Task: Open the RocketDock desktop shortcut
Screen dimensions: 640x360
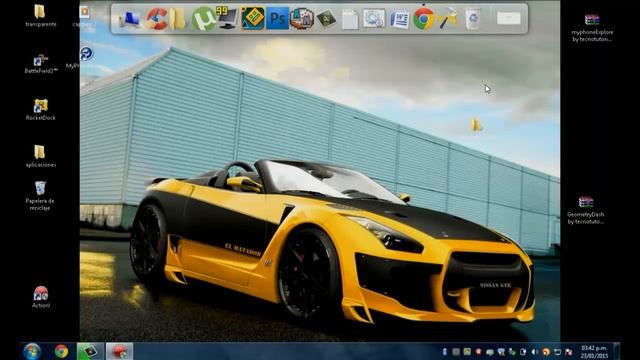Action: point(40,109)
